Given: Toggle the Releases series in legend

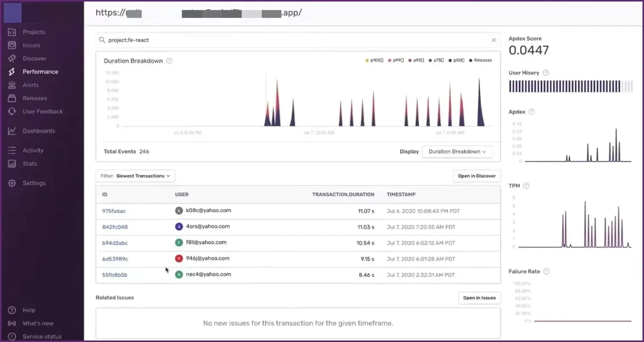Looking at the screenshot, I should 480,60.
